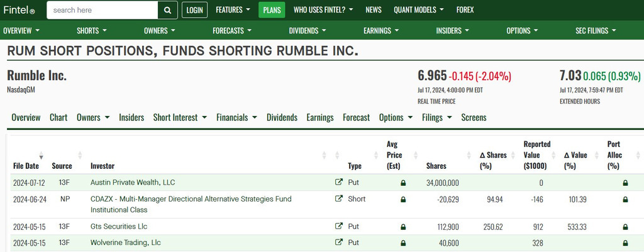Open the SEC Filings dropdown
The height and width of the screenshot is (252, 644).
(596, 30)
